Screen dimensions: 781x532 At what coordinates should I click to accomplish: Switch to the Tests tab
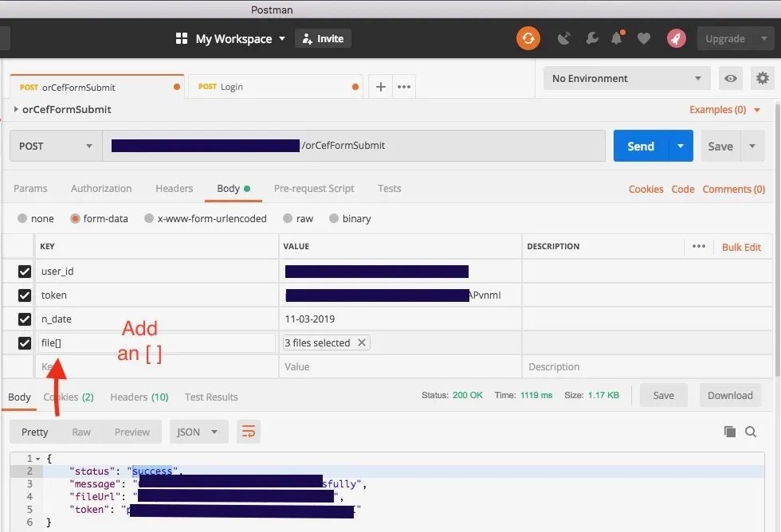pos(389,188)
